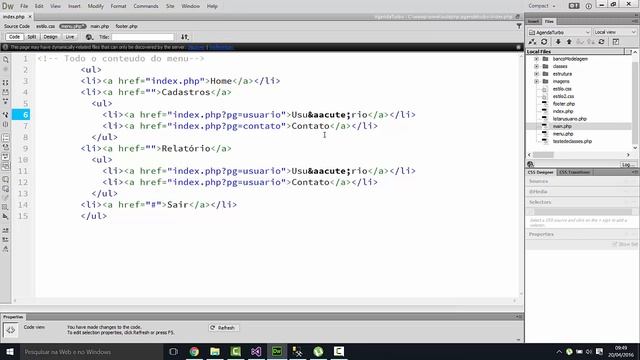Open the File menu

point(24,6)
